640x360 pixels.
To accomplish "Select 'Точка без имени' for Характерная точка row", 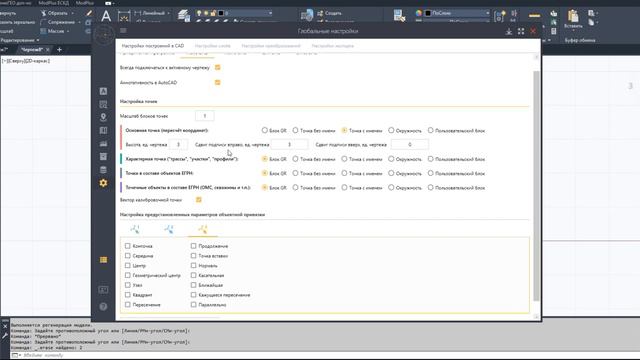I will click(295, 159).
